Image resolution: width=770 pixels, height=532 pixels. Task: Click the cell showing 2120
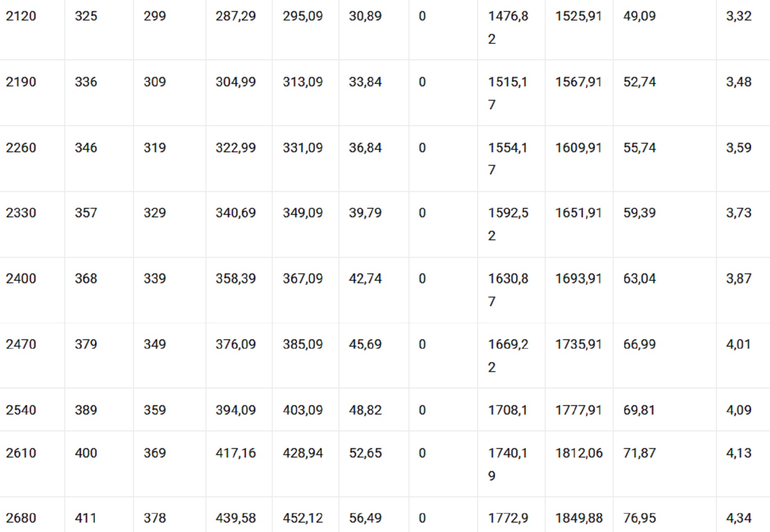[21, 16]
